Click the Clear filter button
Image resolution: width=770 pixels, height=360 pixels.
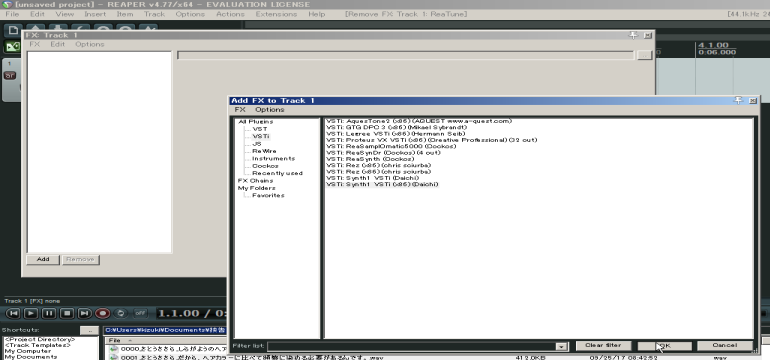point(603,345)
